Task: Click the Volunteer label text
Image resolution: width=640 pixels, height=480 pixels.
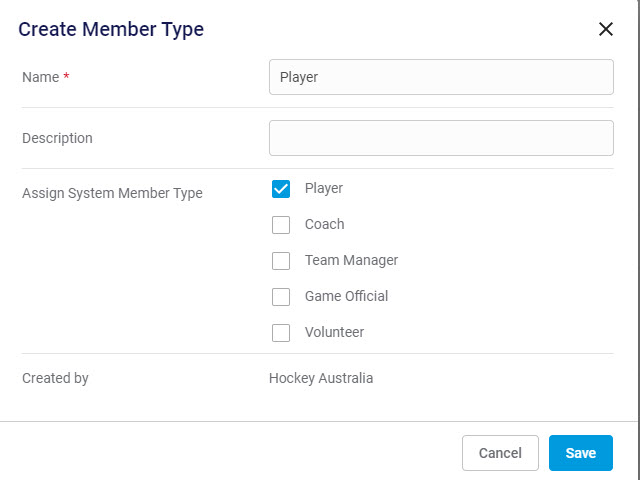Action: [x=334, y=332]
